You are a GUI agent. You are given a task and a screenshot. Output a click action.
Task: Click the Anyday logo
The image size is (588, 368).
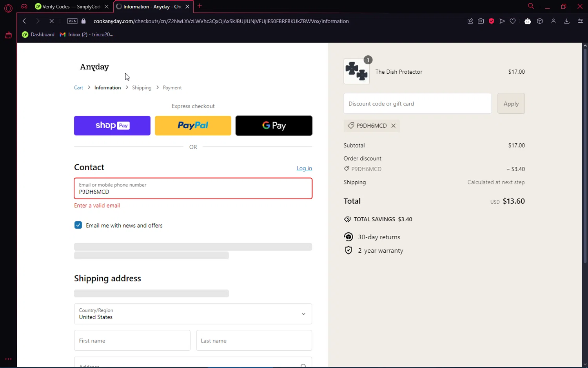94,67
